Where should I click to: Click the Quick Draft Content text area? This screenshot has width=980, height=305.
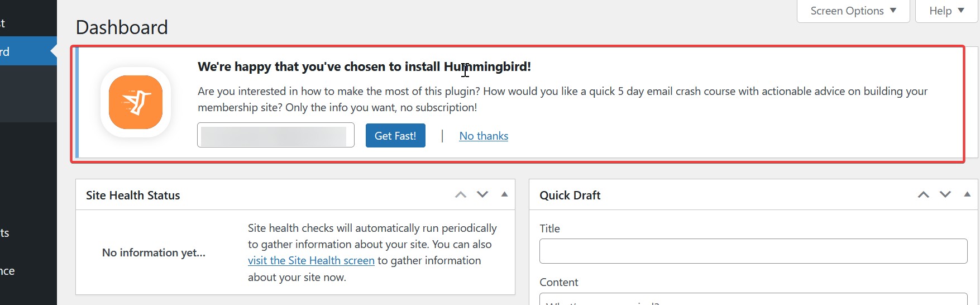753,299
